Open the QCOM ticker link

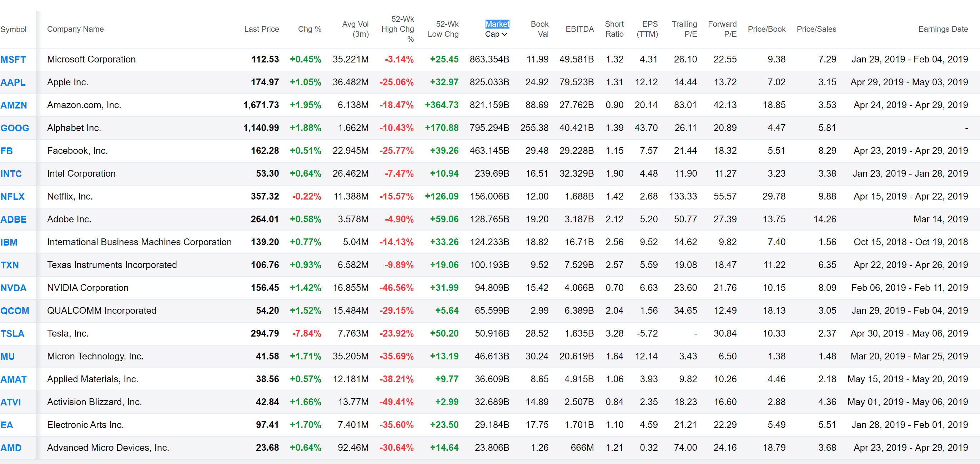[15, 311]
